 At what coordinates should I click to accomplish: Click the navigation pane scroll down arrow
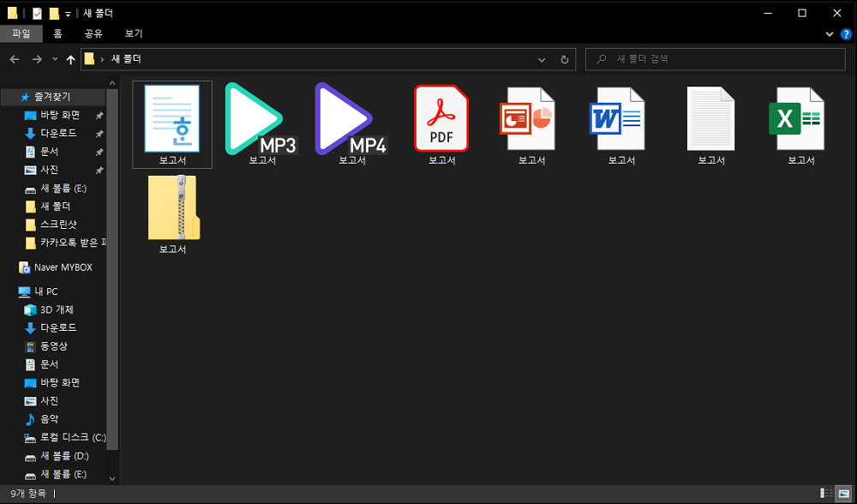tap(112, 478)
